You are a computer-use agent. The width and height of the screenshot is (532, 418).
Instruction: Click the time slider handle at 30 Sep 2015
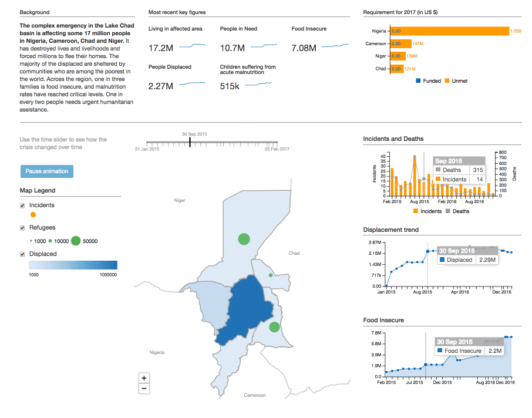coord(190,143)
